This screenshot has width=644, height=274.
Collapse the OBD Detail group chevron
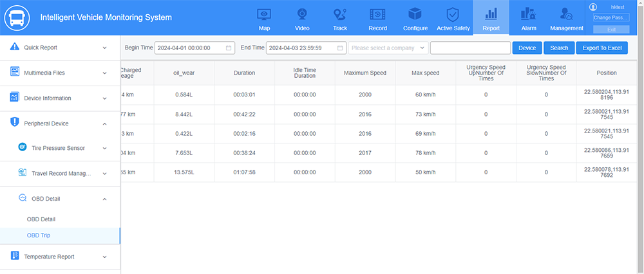105,199
